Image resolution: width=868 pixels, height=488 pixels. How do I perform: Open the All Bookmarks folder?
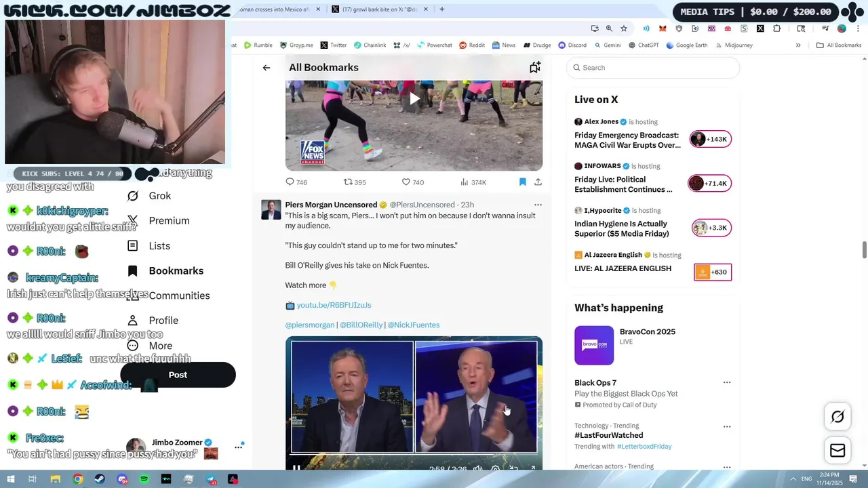(x=839, y=45)
